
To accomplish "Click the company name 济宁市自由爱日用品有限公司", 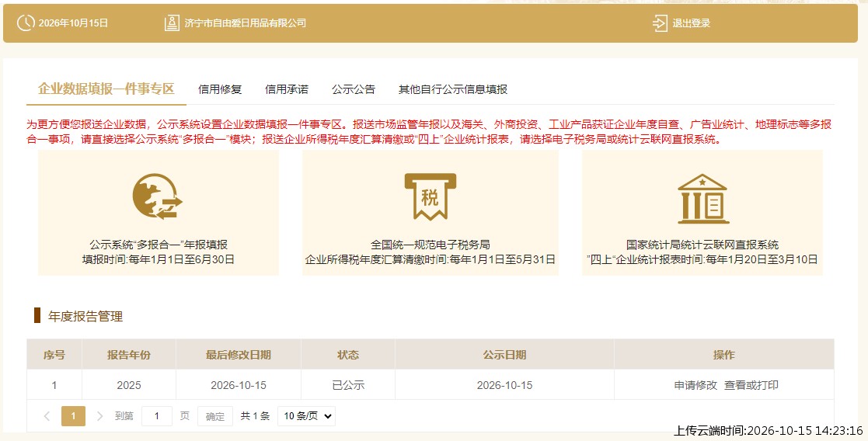I will 246,23.
